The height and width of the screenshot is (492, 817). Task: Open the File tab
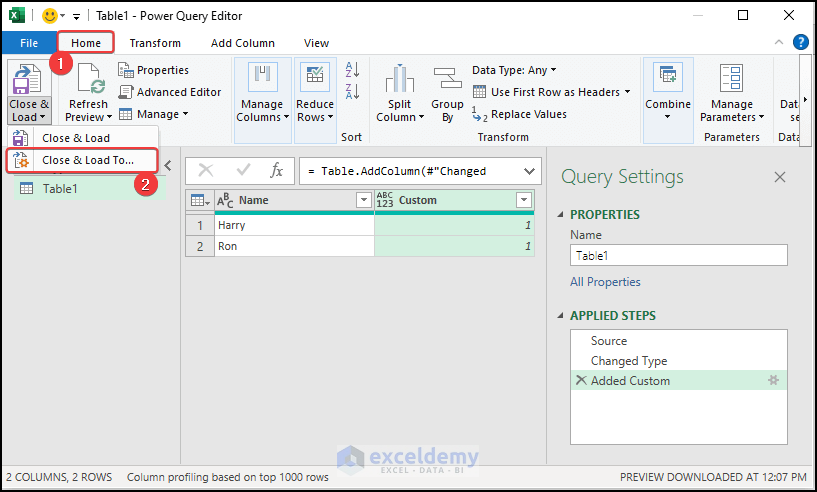point(29,43)
